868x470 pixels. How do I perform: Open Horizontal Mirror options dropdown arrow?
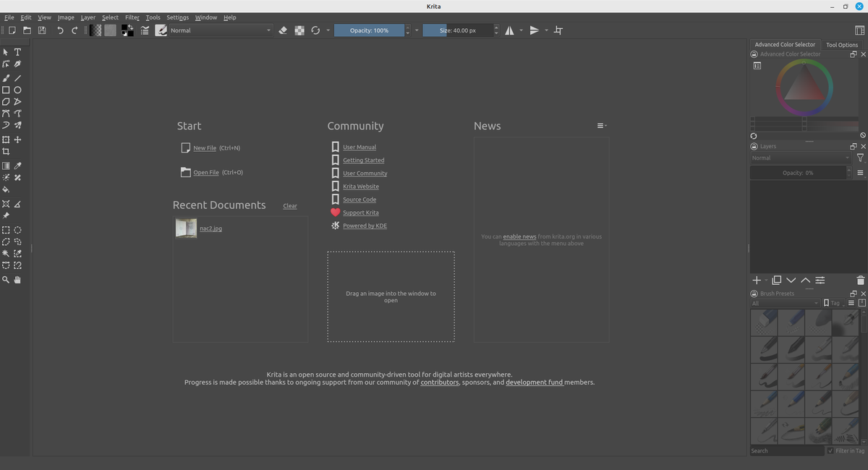click(521, 30)
